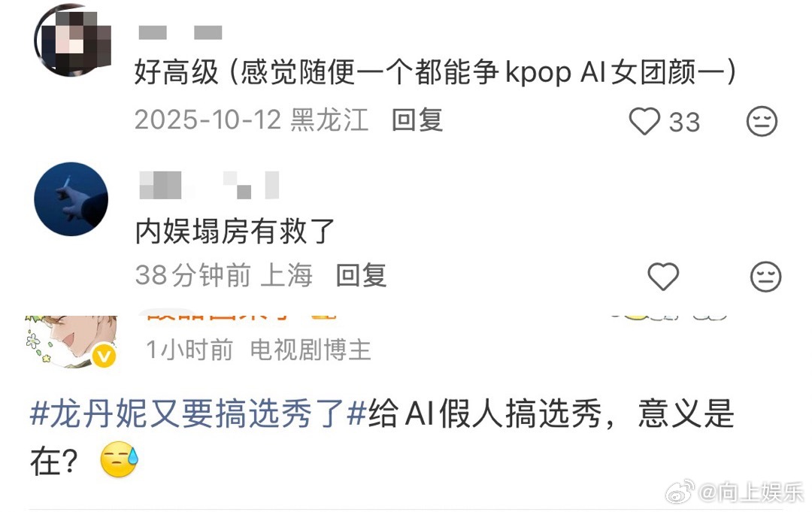Click the blurred username of first commenter

pos(180,32)
